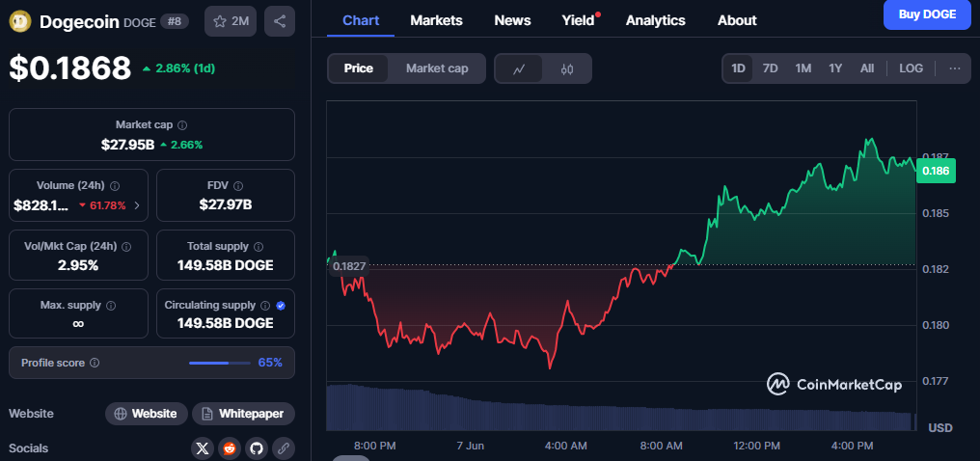Select 1D time range

pos(738,68)
